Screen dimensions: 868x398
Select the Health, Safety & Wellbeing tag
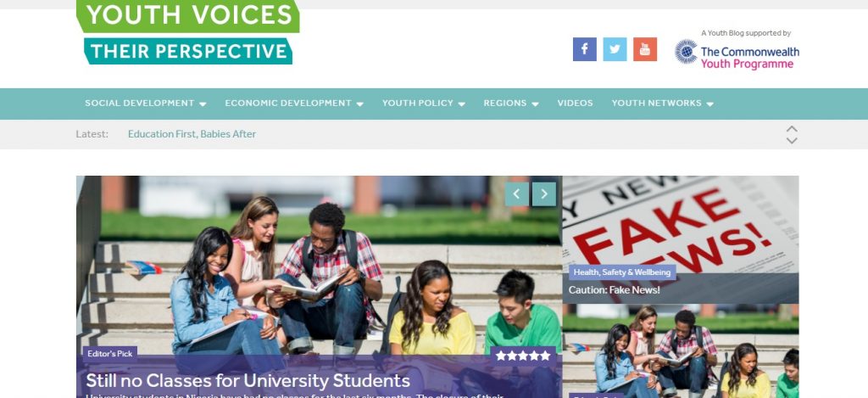pos(622,272)
